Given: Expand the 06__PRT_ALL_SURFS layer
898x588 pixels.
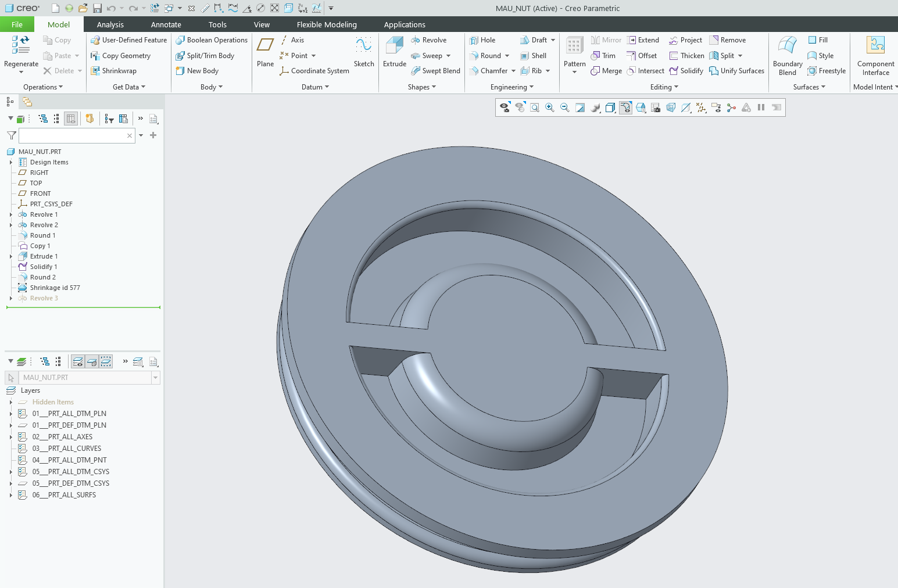Looking at the screenshot, I should coord(10,495).
